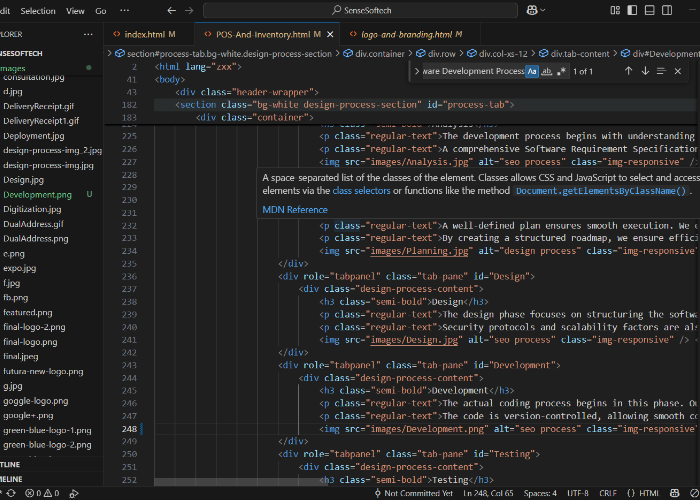Close the POS-And-Inventory.html tab
This screenshot has height=500, width=700.
[330, 34]
